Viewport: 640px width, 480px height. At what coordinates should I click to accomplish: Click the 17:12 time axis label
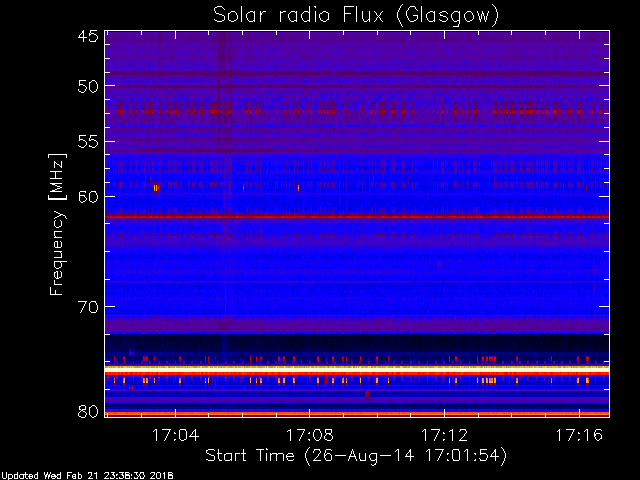[444, 435]
